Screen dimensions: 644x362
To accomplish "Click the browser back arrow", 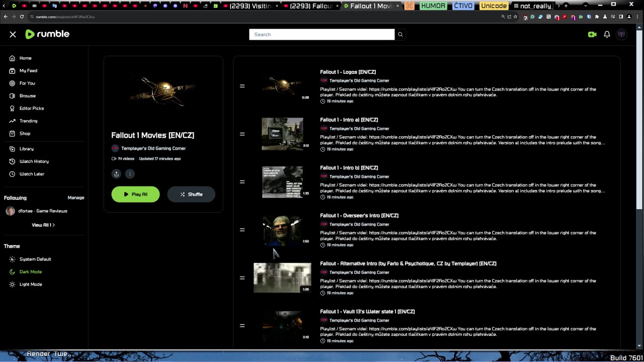I will pos(6,17).
